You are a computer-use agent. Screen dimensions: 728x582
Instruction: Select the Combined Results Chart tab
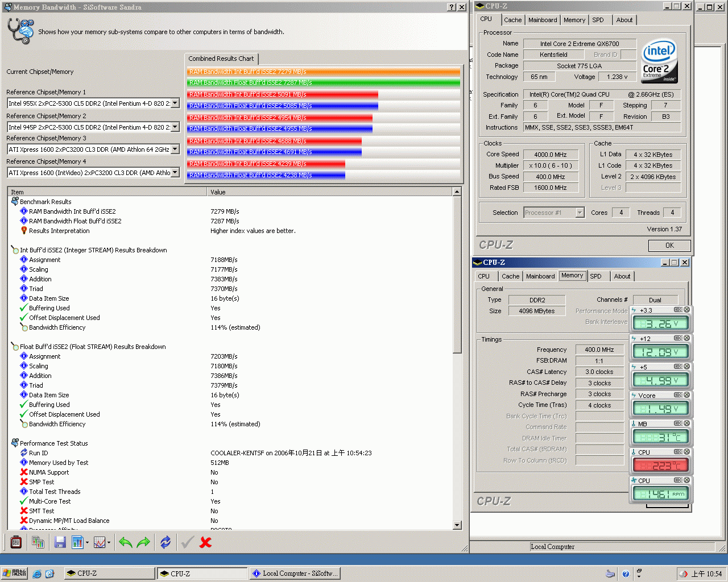pyautogui.click(x=221, y=59)
